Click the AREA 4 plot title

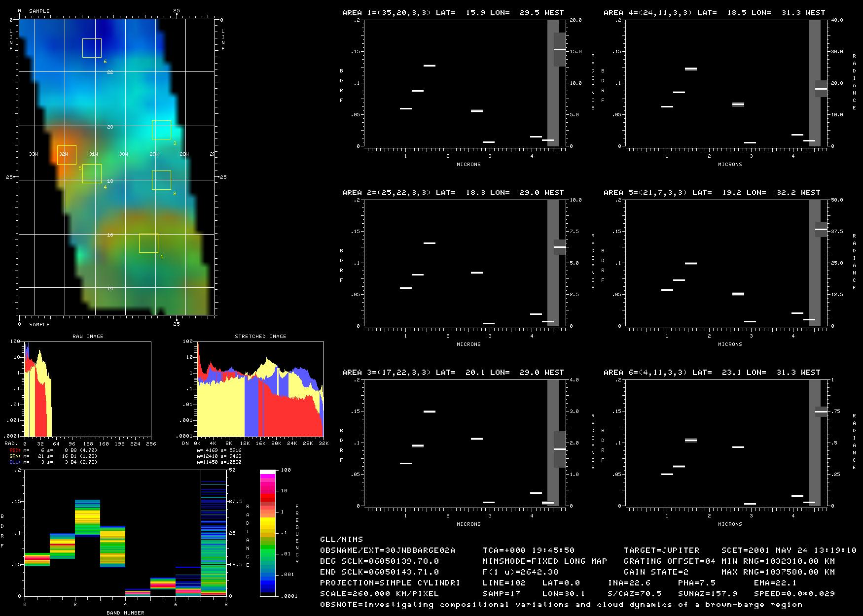[x=714, y=13]
